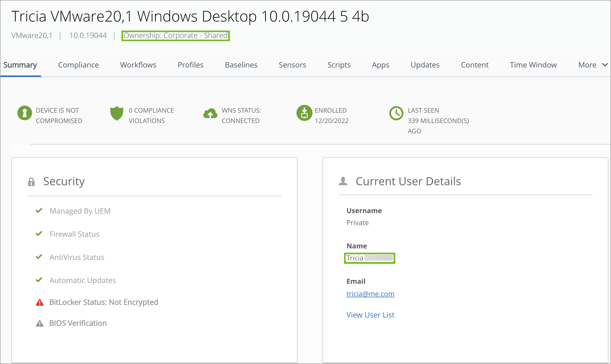Go to the Baselines tab
611x364 pixels.
coord(241,65)
